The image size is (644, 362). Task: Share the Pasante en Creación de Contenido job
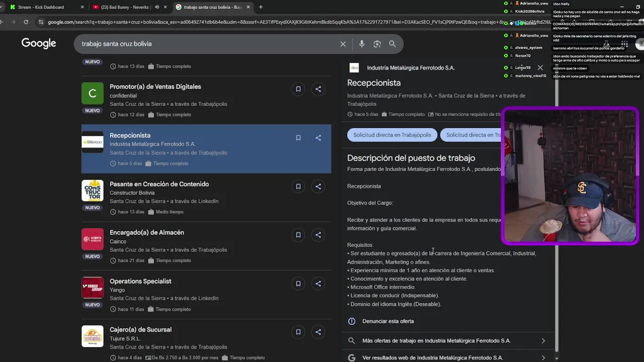(x=318, y=187)
